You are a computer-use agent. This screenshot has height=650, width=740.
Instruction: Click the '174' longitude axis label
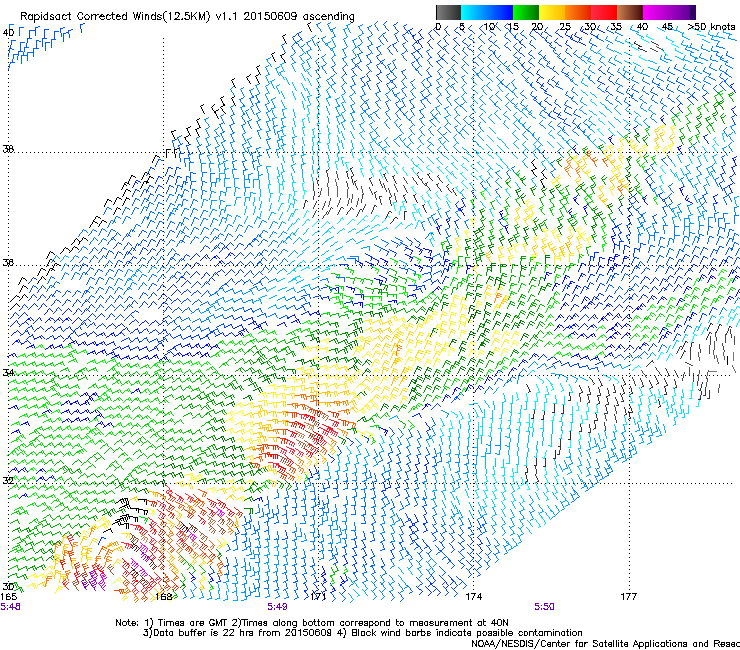click(473, 596)
